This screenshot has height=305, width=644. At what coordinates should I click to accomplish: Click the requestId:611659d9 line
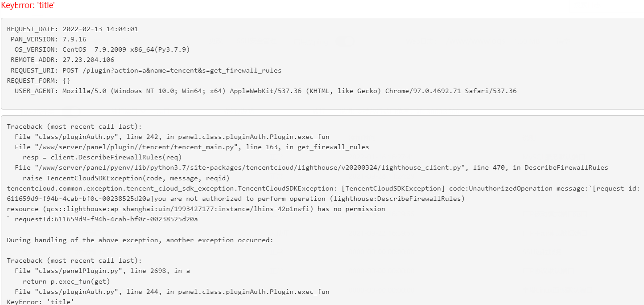pos(102,219)
